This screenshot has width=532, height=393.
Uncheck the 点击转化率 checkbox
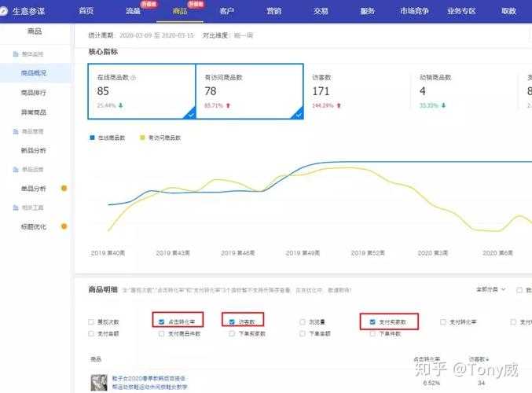coord(162,321)
